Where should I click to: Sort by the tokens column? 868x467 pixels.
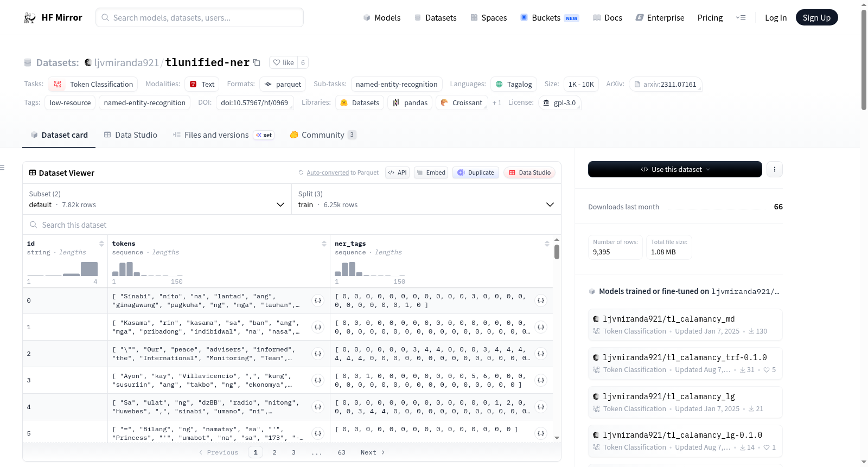pyautogui.click(x=324, y=244)
